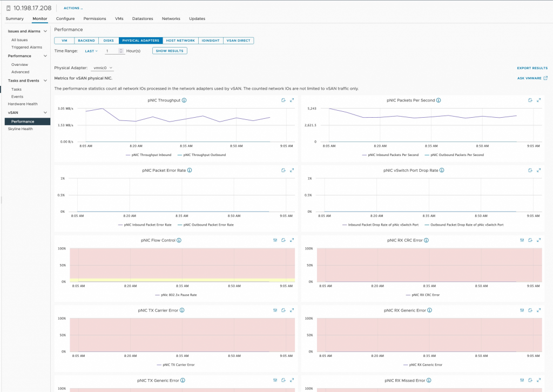Select the Disks performance view button
Image resolution: width=553 pixels, height=392 pixels.
tap(109, 40)
